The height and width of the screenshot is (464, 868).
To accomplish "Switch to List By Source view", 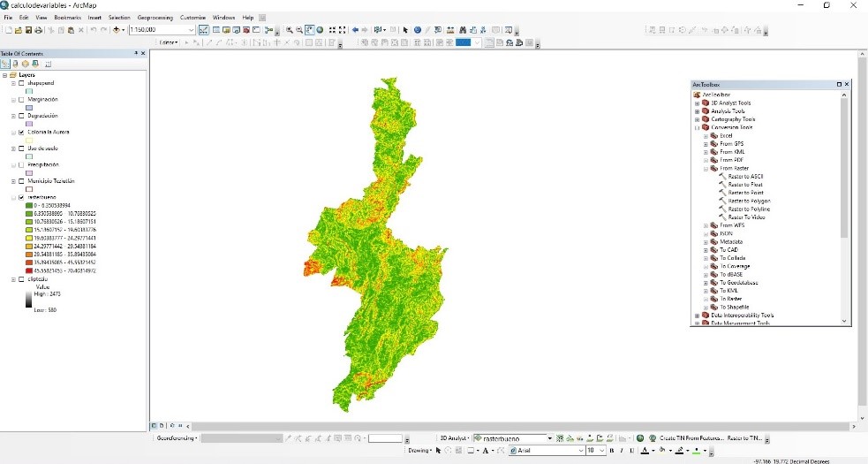I will click(16, 64).
